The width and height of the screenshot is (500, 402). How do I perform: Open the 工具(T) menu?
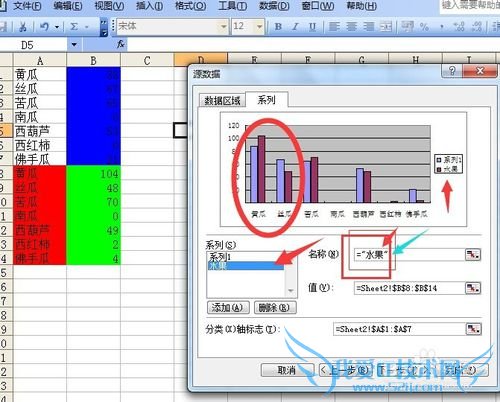232,6
